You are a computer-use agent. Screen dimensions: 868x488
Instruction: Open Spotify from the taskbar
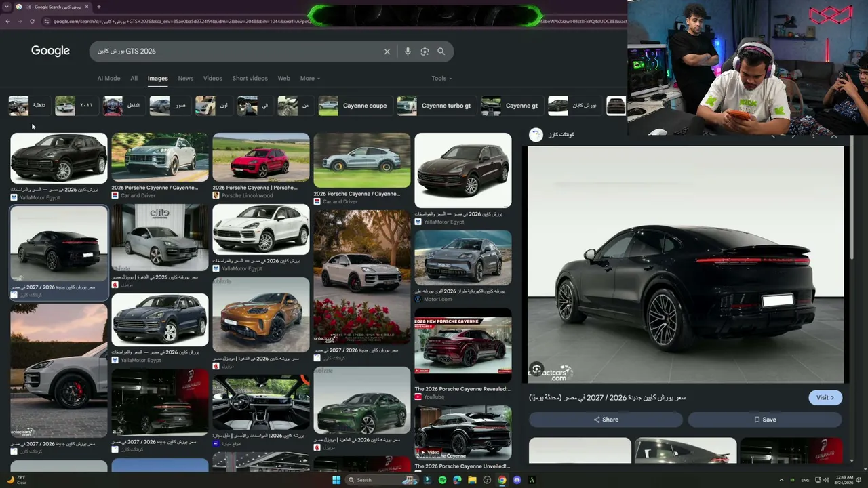pos(442,480)
